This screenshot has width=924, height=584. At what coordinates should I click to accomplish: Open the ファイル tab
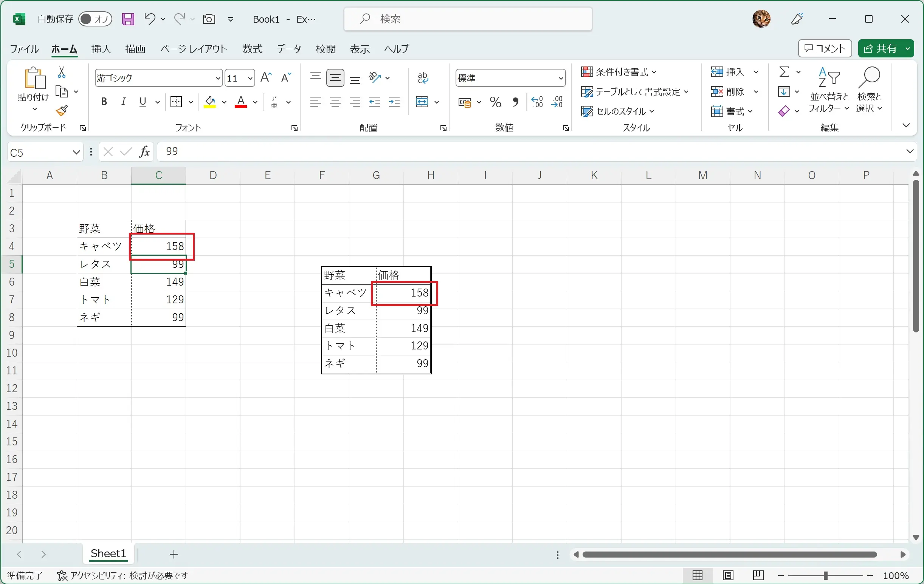pos(24,49)
